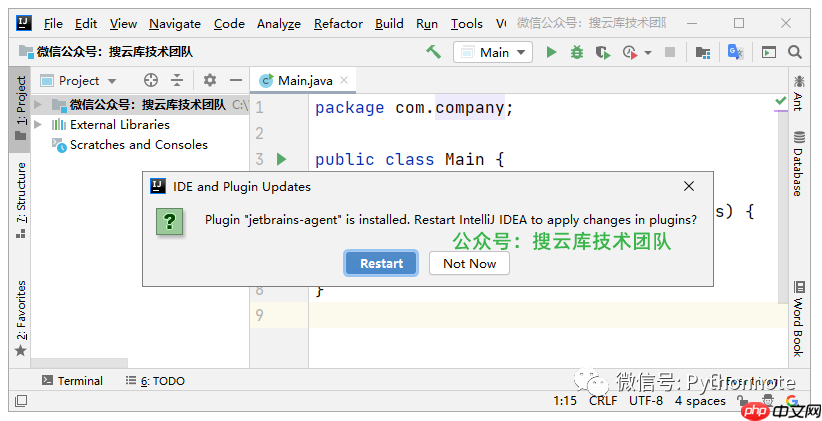Open the Ant tool window
The image size is (822, 421).
click(798, 93)
